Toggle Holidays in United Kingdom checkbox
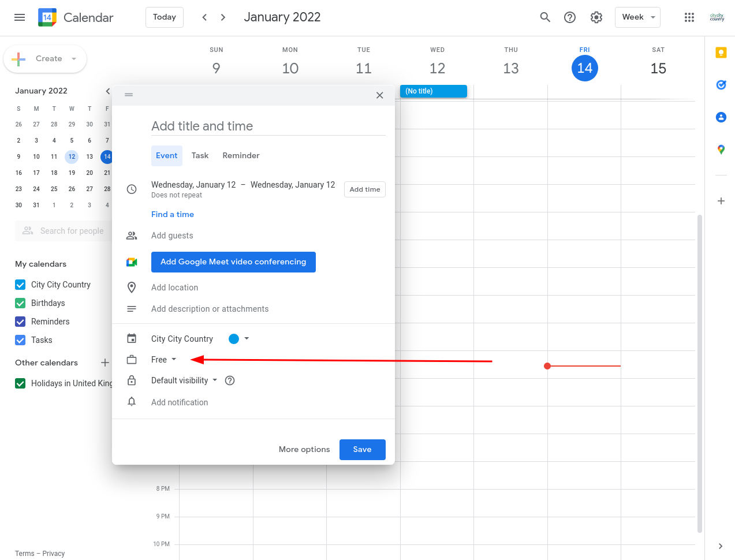Viewport: 735px width, 560px height. click(x=20, y=383)
